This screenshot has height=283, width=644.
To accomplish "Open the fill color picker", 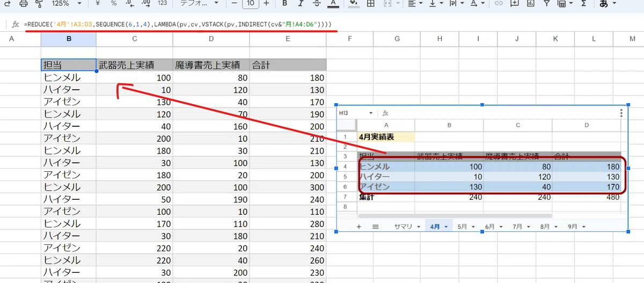I will 354,3.
